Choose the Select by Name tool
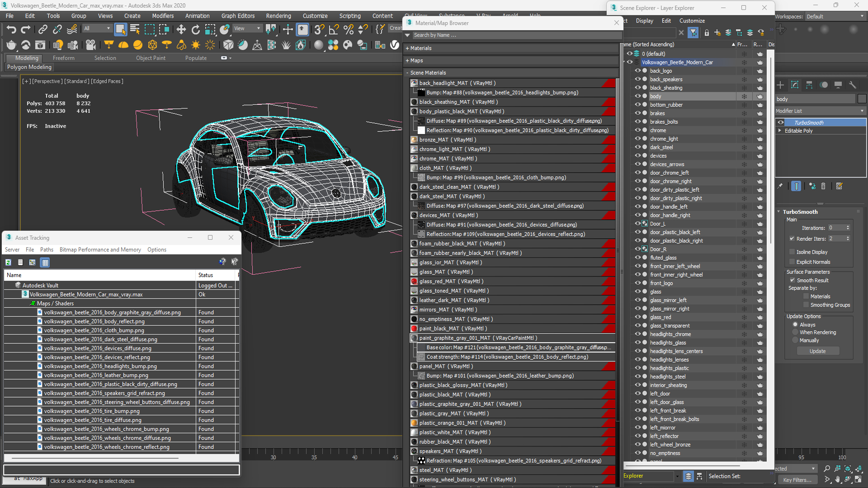The width and height of the screenshot is (868, 488). (135, 29)
